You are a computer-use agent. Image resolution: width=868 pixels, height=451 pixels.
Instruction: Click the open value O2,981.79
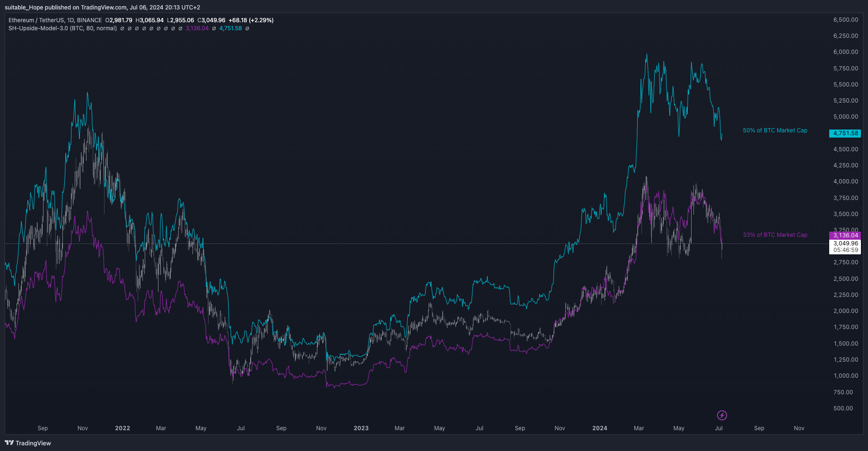pyautogui.click(x=119, y=20)
